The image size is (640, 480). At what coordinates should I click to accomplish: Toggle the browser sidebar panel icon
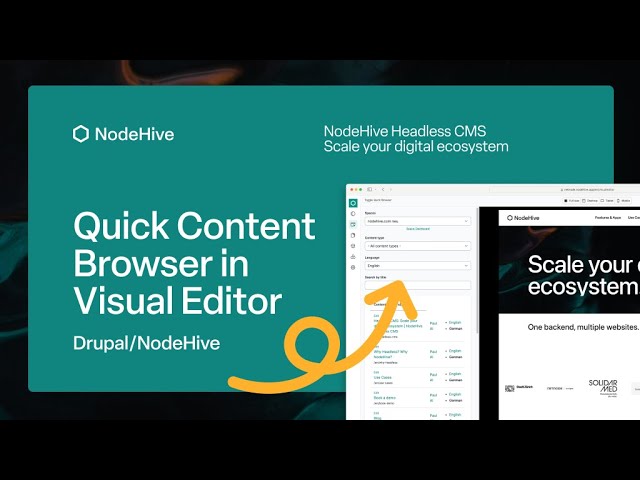tap(369, 189)
